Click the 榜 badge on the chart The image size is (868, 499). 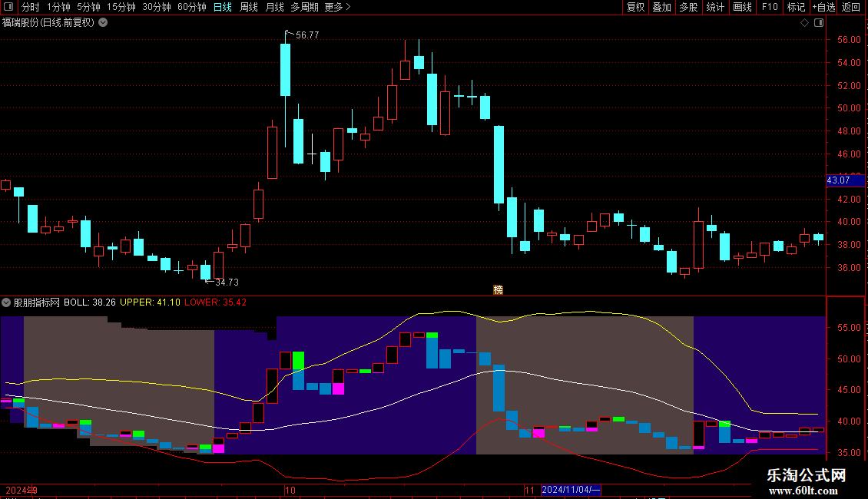pos(498,290)
